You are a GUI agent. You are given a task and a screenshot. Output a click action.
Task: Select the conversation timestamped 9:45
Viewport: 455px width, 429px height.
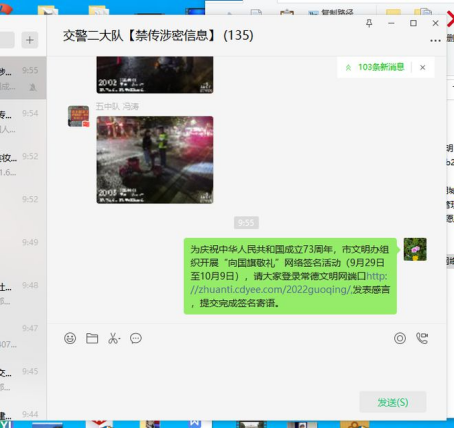coord(23,379)
